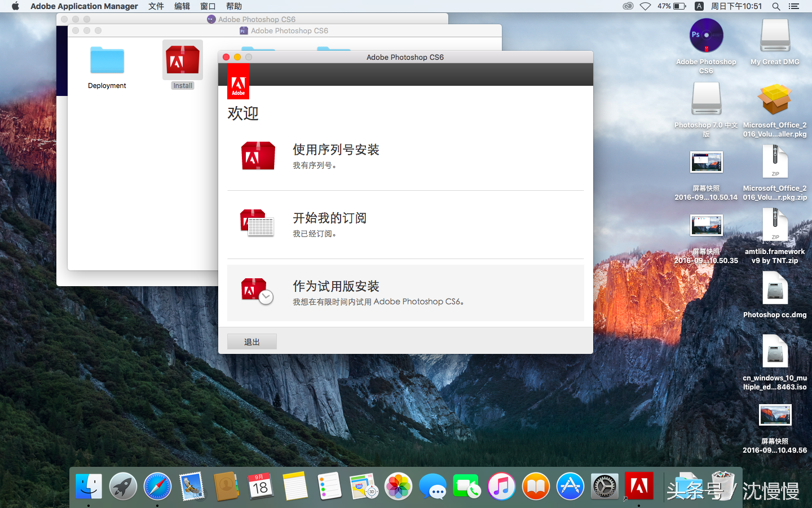Minimize the Adobe Photoshop CS6 installer window
This screenshot has height=508, width=812.
click(x=237, y=57)
